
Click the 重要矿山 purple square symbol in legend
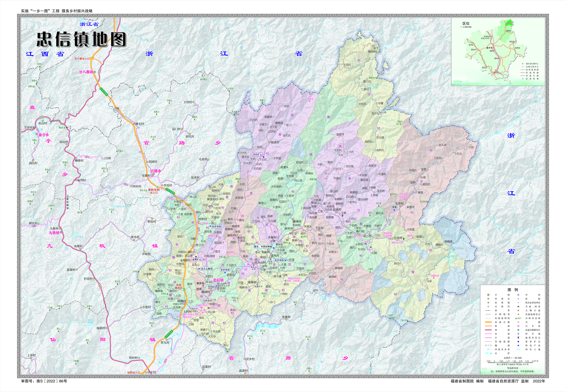(x=518, y=342)
